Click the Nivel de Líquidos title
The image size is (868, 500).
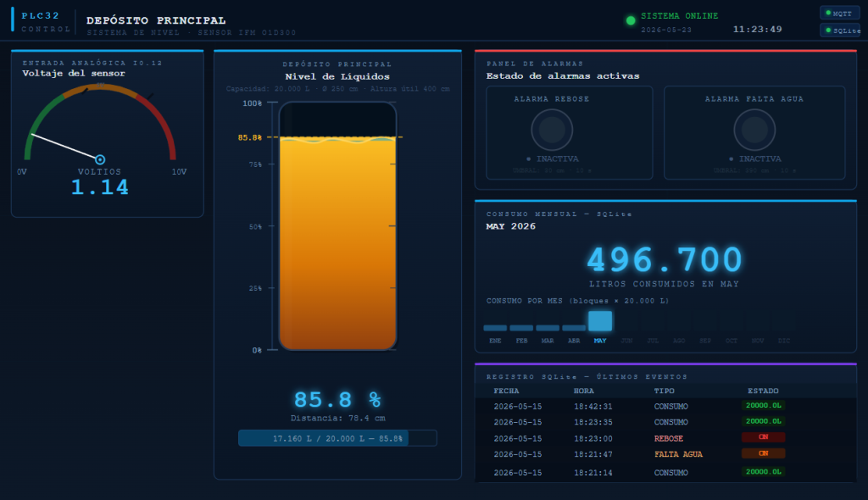337,76
